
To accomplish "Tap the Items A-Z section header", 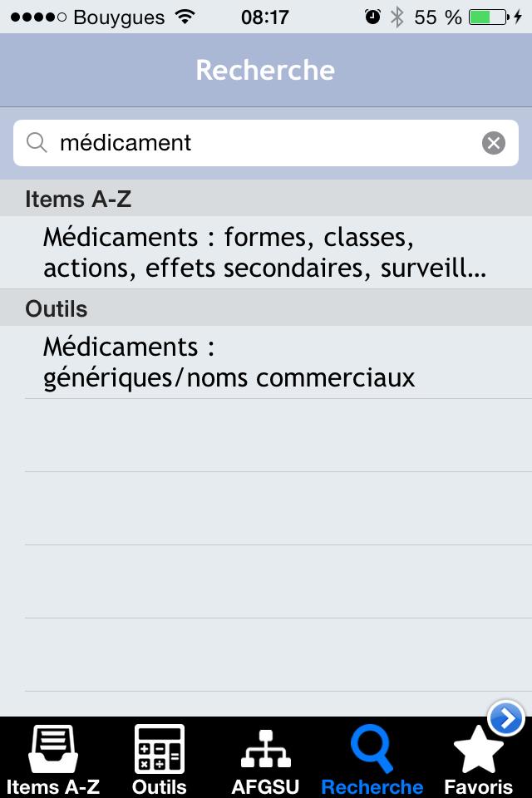I will (266, 199).
